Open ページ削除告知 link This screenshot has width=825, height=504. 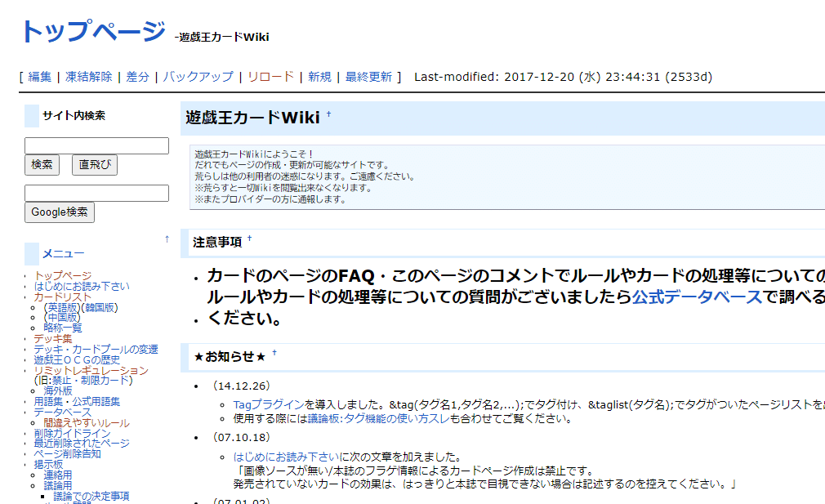coord(67,453)
